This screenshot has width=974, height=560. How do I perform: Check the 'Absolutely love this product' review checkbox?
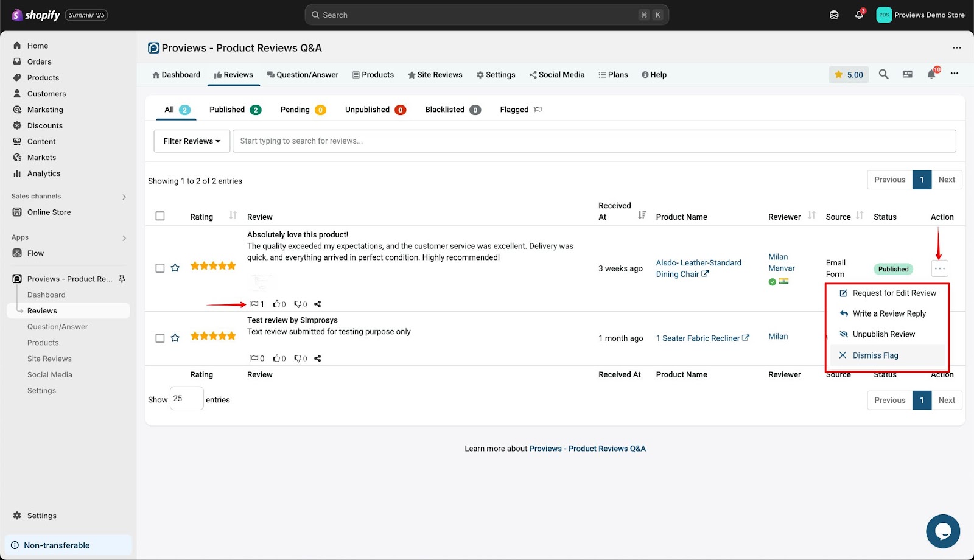click(x=160, y=268)
